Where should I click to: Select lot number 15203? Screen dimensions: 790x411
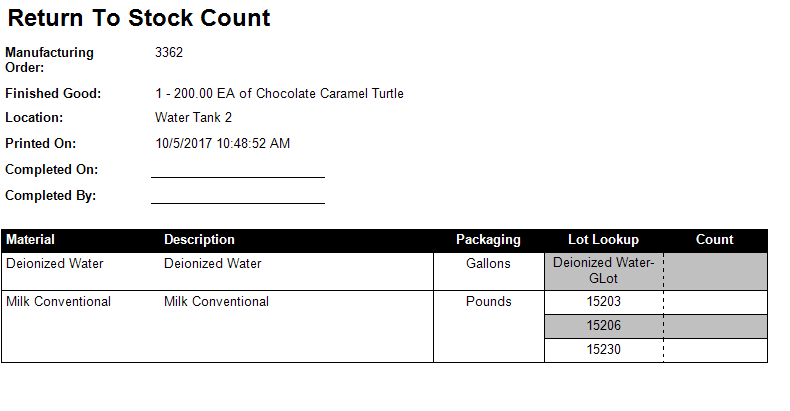[x=604, y=302]
